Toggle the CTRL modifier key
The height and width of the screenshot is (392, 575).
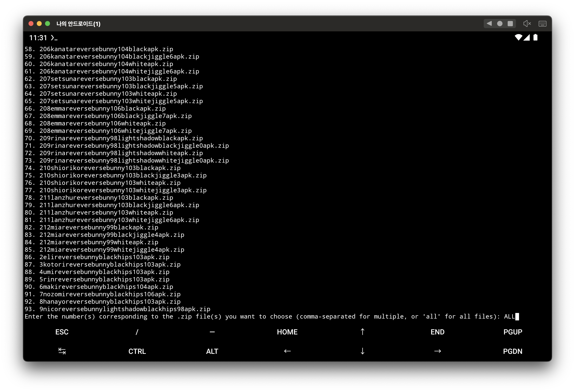point(137,351)
